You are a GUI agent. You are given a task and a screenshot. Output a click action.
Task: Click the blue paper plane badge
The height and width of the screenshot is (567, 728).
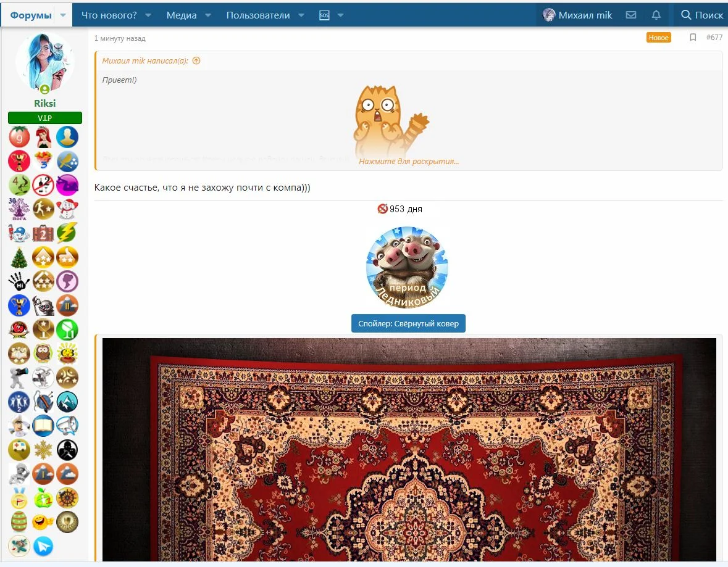tap(43, 546)
